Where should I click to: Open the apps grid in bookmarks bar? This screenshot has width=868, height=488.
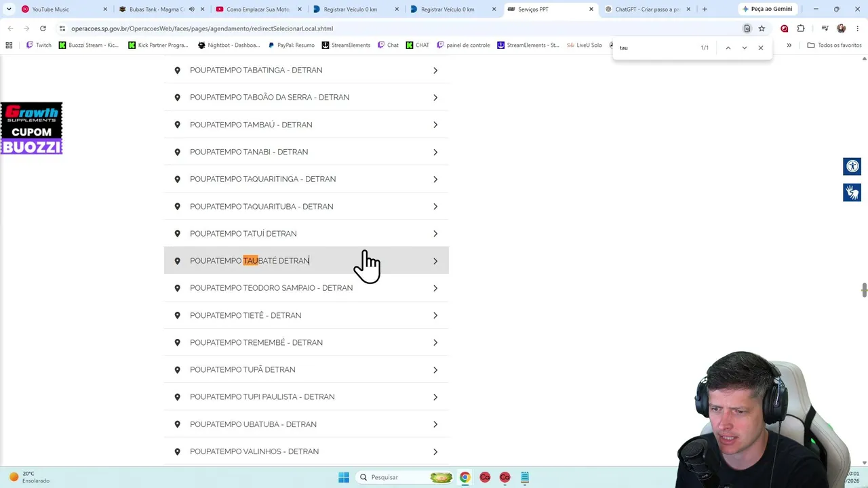[x=9, y=45]
